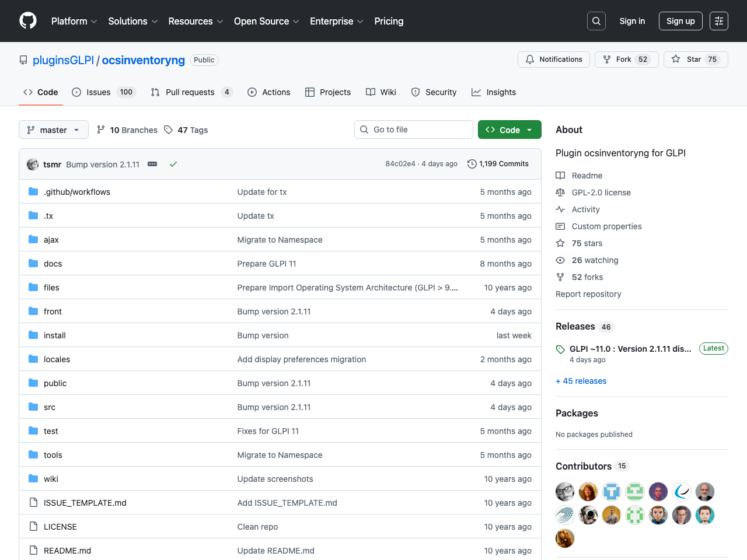Open the master branch dropdown
Viewport: 747px width, 560px height.
54,130
